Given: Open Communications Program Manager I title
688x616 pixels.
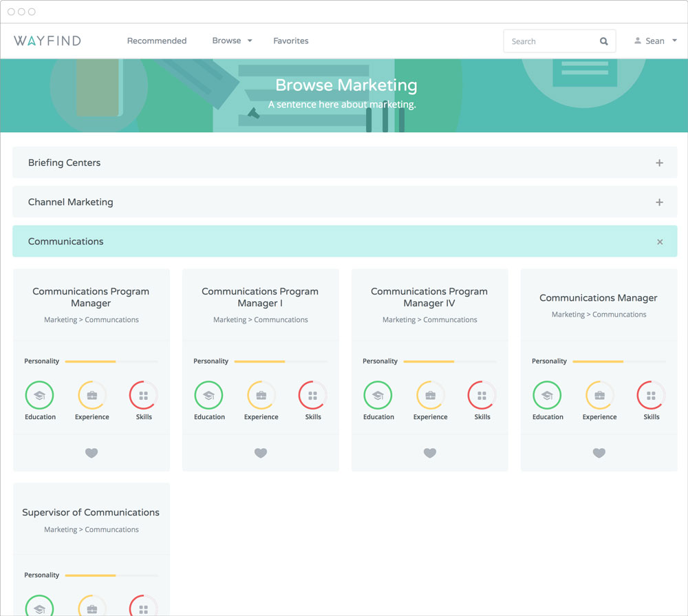Looking at the screenshot, I should (260, 297).
